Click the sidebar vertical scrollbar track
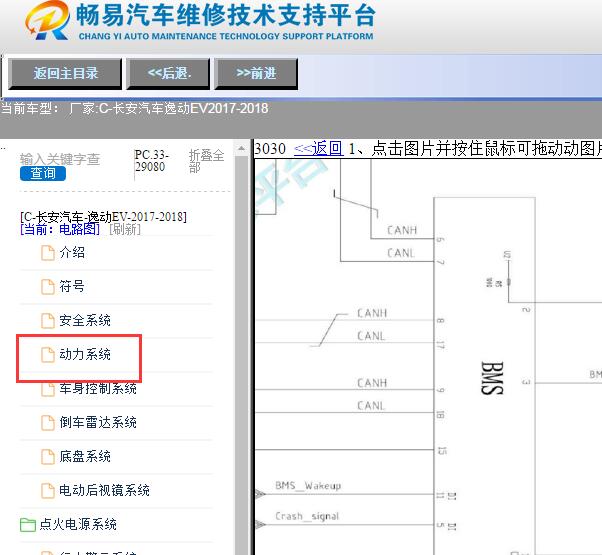The width and height of the screenshot is (602, 555). click(x=241, y=355)
